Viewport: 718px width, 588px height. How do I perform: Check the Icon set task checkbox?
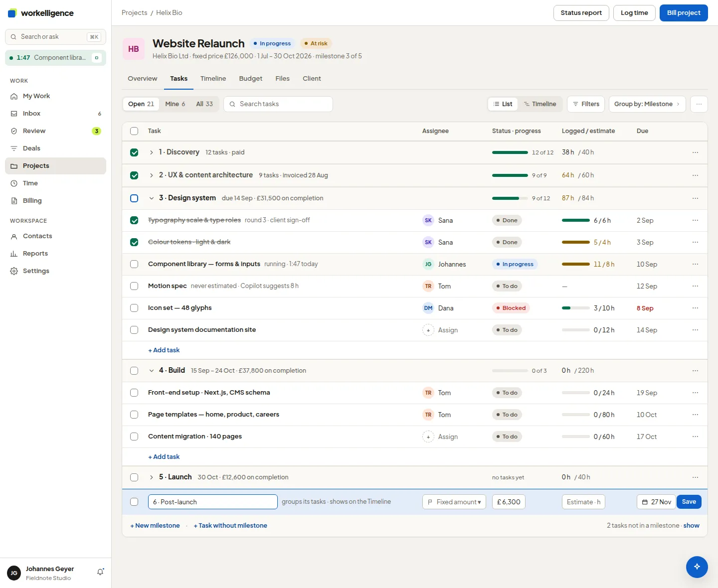tap(134, 308)
